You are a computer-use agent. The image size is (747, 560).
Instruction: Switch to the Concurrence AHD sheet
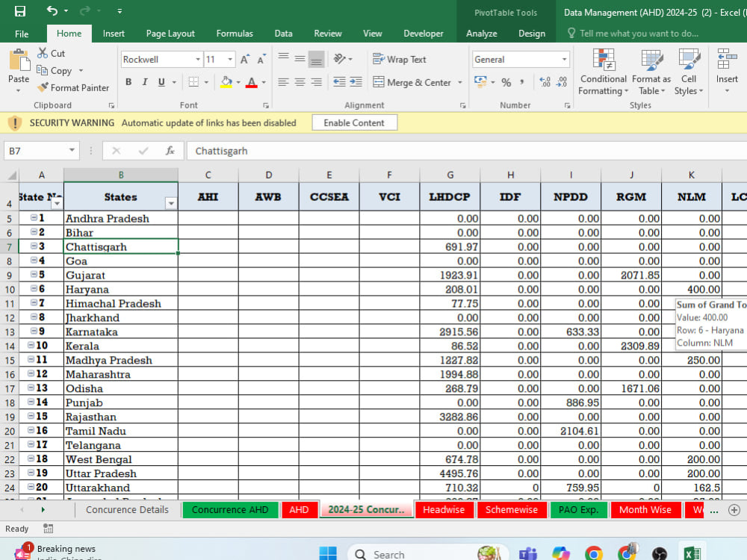point(229,509)
